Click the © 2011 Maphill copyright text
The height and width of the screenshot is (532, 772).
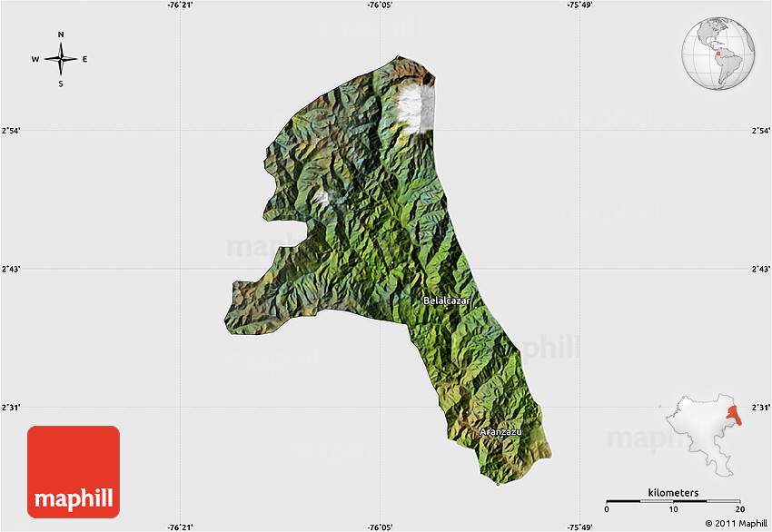click(736, 524)
